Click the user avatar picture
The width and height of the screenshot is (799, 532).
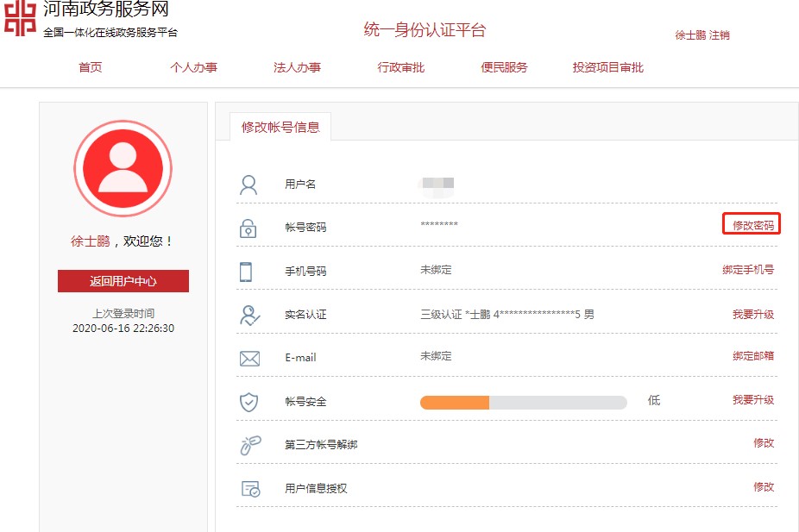123,169
